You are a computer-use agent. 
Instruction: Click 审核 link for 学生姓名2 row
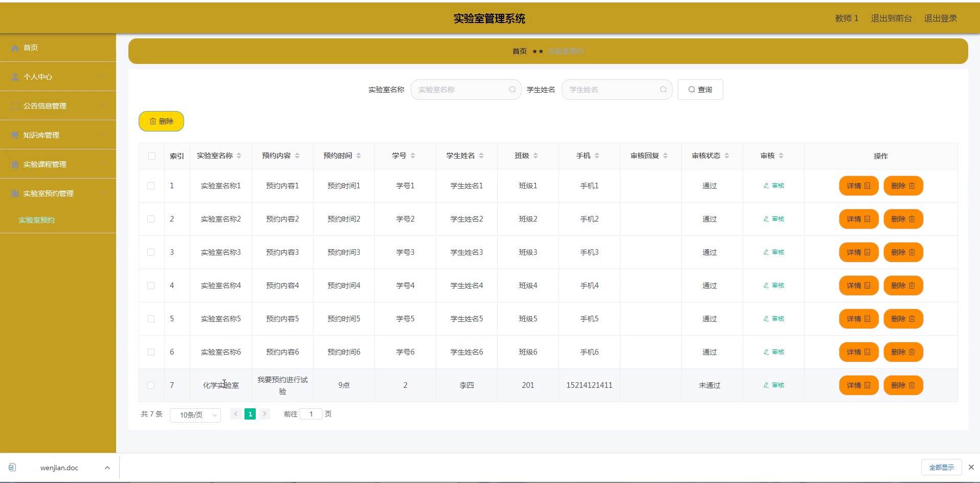[x=774, y=219]
